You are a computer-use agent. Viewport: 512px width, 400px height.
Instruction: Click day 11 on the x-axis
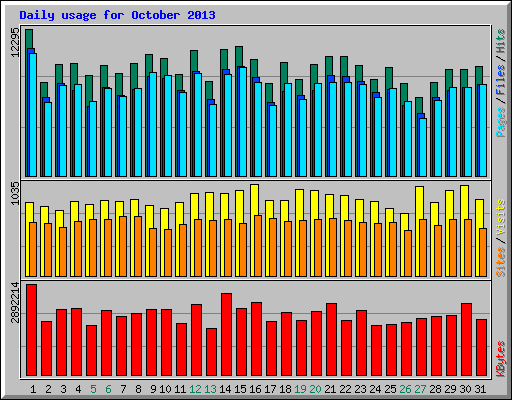tap(180, 389)
